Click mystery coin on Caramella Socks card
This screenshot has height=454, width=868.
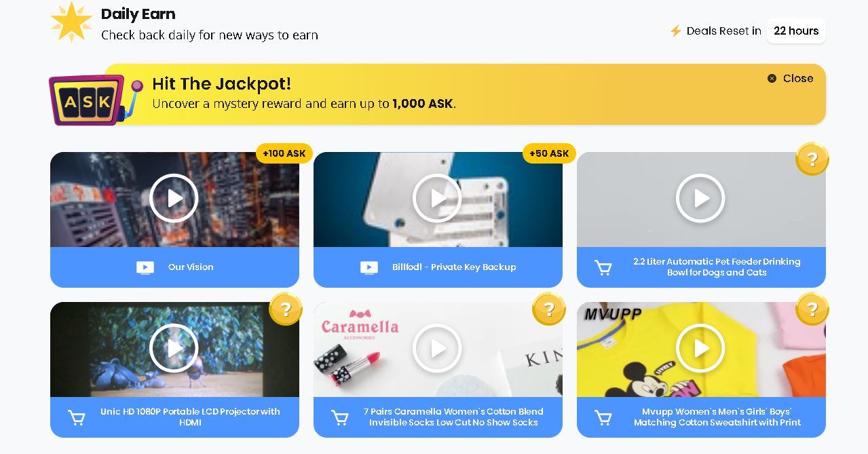[x=549, y=309]
